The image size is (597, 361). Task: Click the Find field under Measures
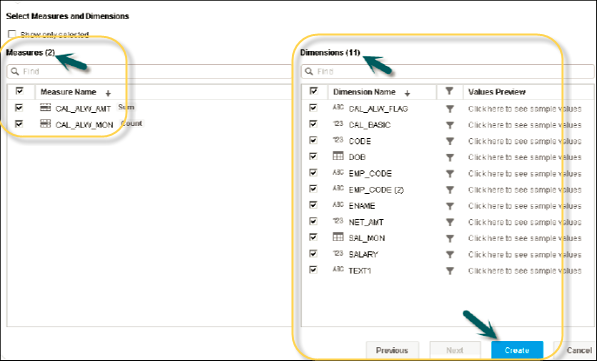point(149,72)
